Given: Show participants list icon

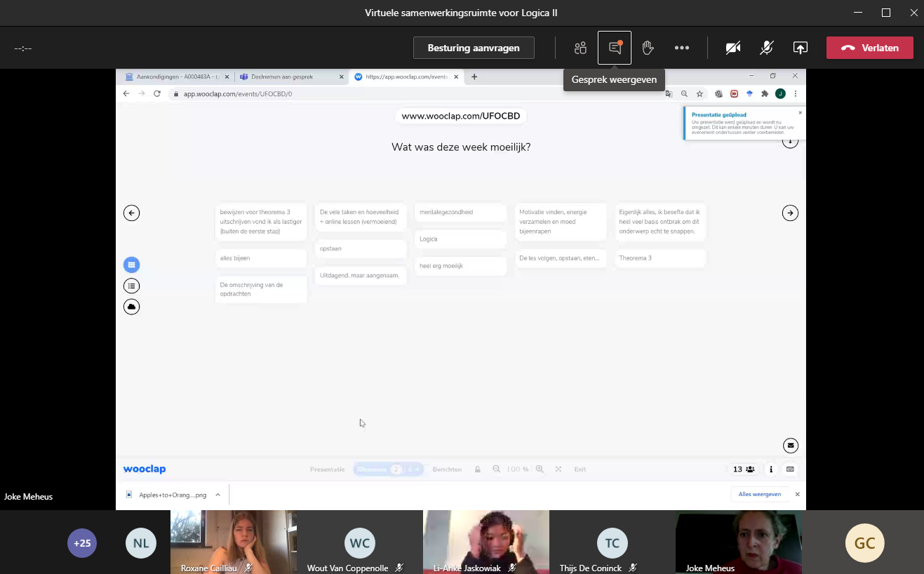Looking at the screenshot, I should coord(580,48).
